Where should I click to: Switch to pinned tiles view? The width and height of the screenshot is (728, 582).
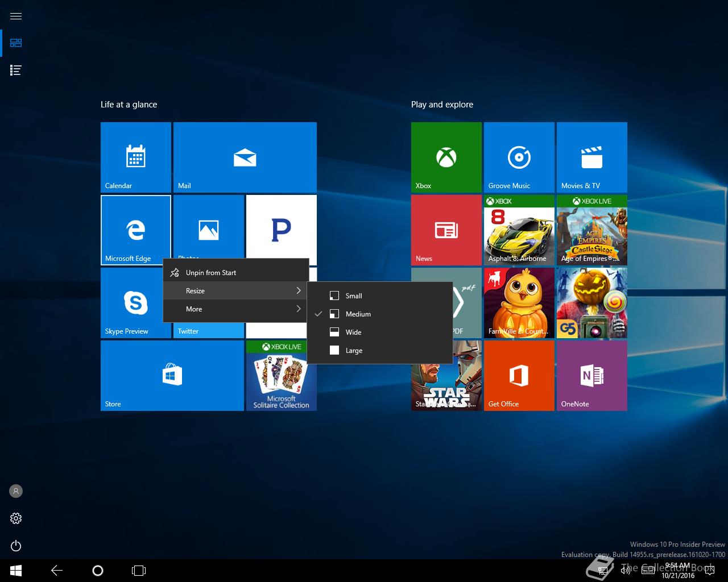coord(16,43)
